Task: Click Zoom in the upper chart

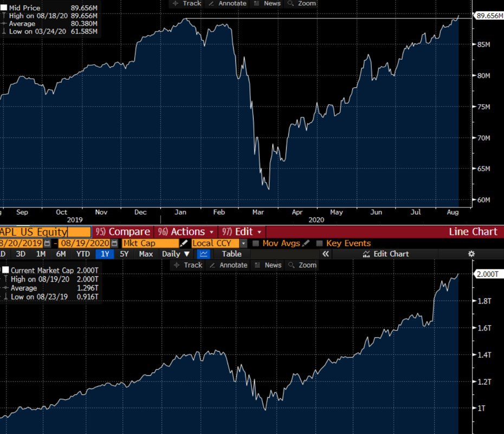Action: point(302,4)
